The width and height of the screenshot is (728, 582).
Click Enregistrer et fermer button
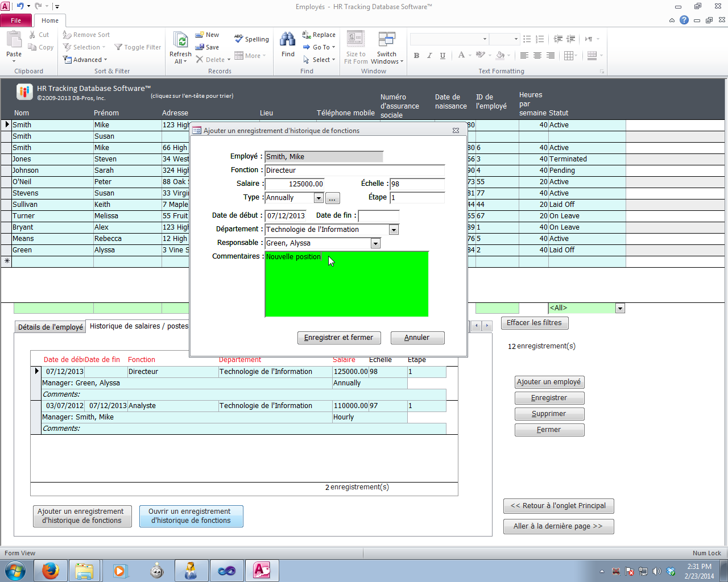click(x=338, y=338)
